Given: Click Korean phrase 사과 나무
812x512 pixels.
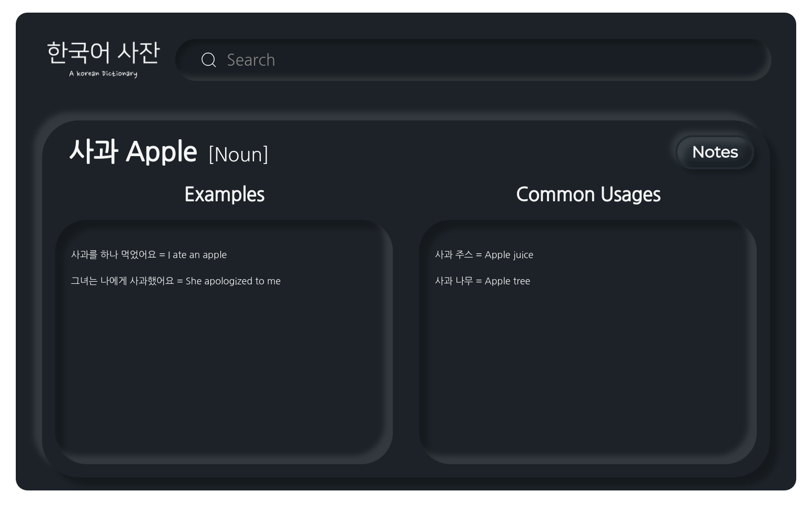Looking at the screenshot, I should point(454,281).
